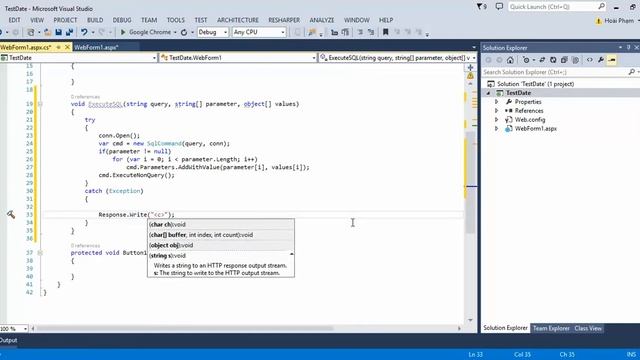Click the Solution Explorer search magnifier

(x=632, y=72)
